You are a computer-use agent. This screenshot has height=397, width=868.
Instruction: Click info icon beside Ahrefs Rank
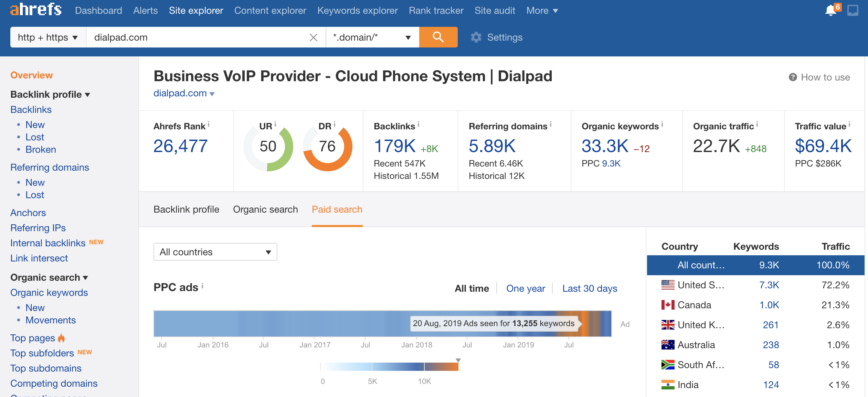[x=209, y=124]
